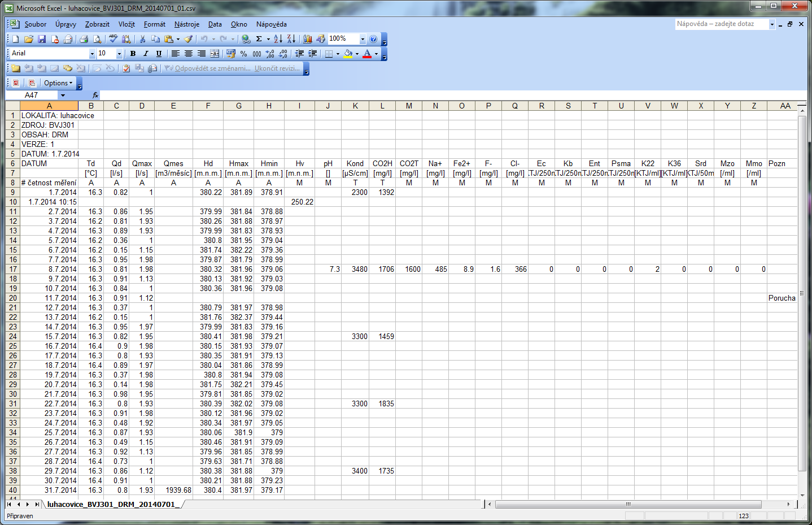
Task: Click the help question input field
Action: coord(721,24)
